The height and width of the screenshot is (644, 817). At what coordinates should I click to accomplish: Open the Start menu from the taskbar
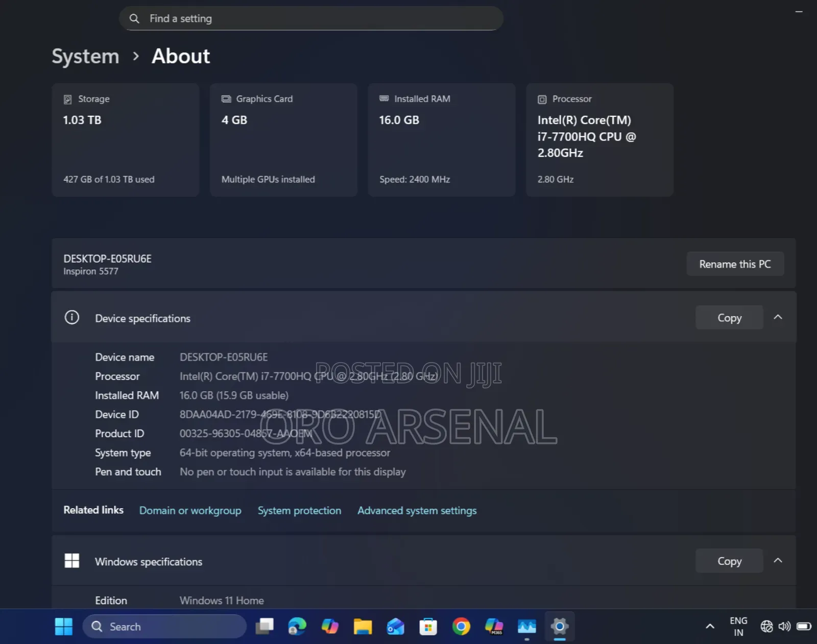tap(64, 627)
